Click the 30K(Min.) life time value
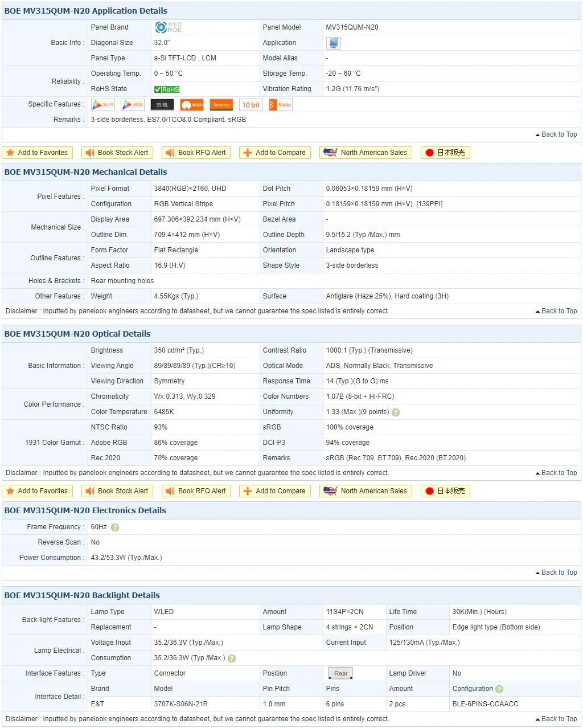 (479, 612)
